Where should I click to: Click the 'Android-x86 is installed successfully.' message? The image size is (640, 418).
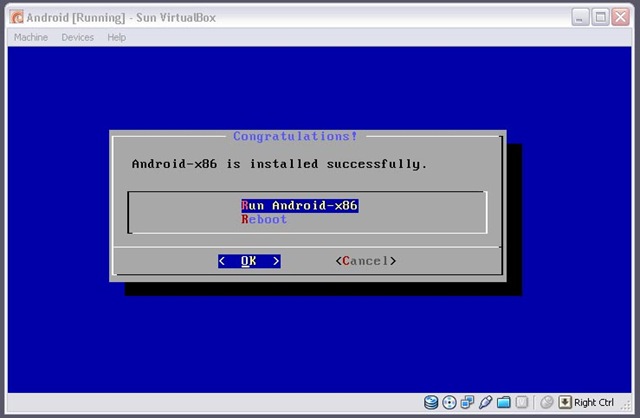(x=279, y=164)
